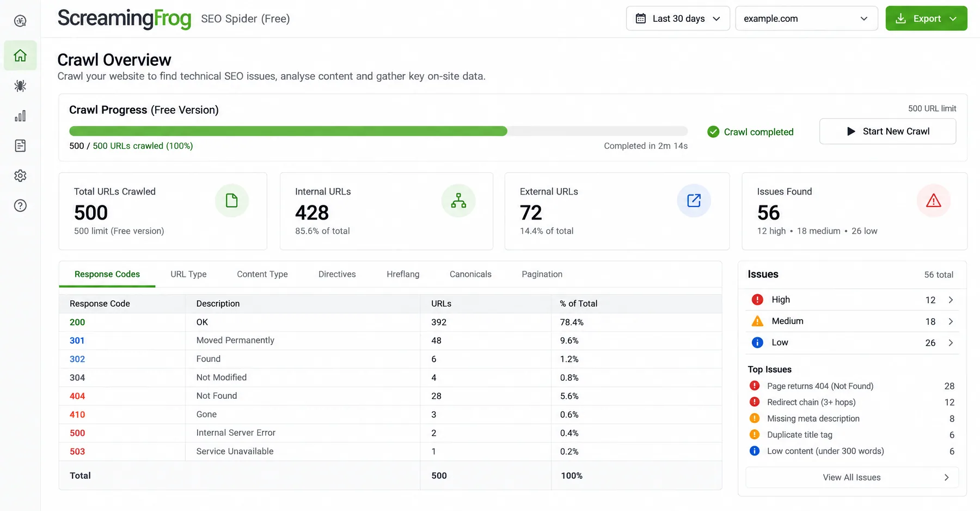Open the Spider crawl icon in sidebar

(20, 86)
